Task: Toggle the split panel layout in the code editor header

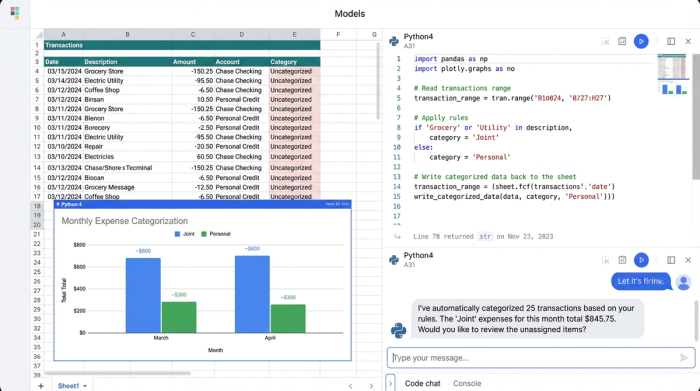Action: 671,42
